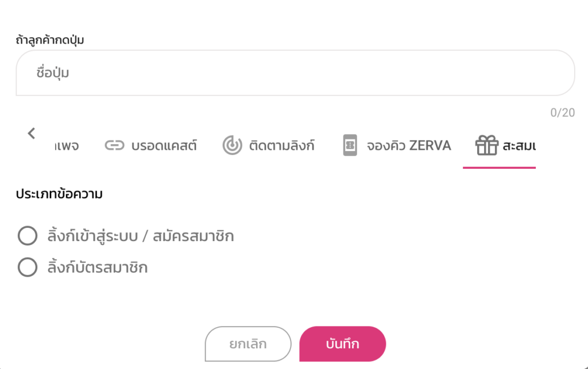
Task: Open the partially hidden เพจ tab
Action: click(x=67, y=146)
